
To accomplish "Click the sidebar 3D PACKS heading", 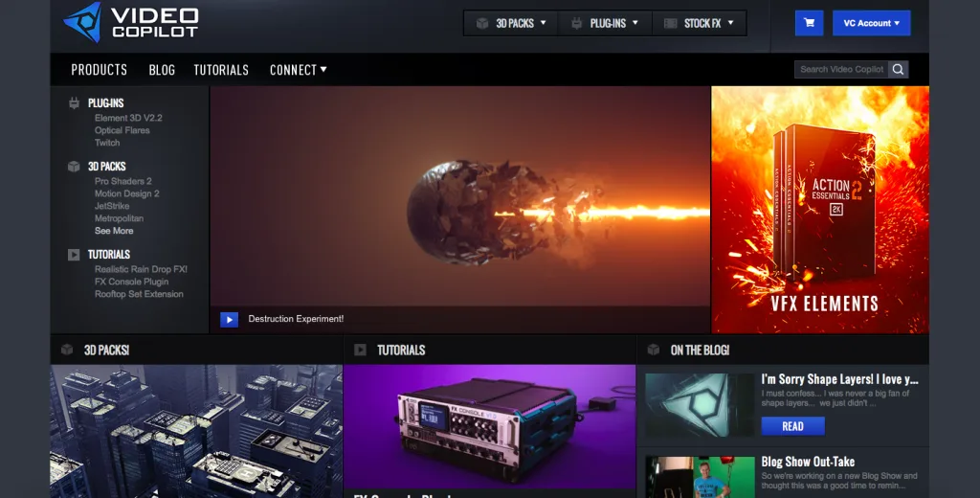I will point(107,167).
